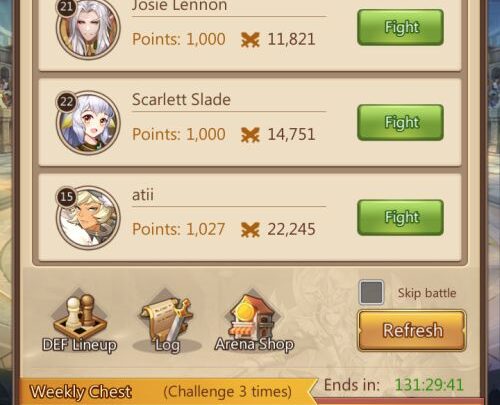Open the battle Log scroll icon
This screenshot has width=500, height=405.
167,321
